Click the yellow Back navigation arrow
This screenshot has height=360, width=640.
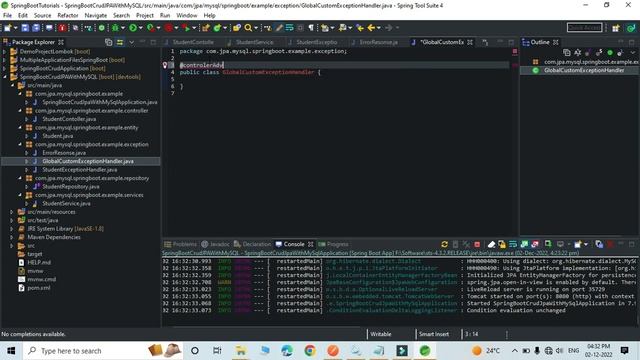(x=371, y=28)
